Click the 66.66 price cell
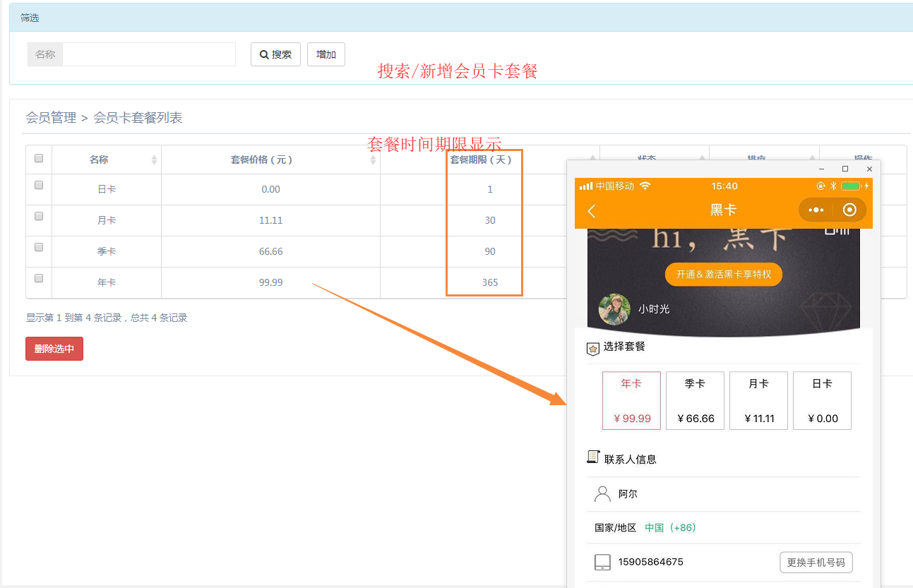This screenshot has height=588, width=913. pos(270,251)
